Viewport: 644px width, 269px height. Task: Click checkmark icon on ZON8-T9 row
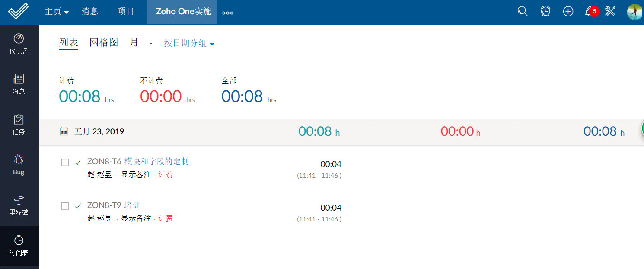pos(78,206)
